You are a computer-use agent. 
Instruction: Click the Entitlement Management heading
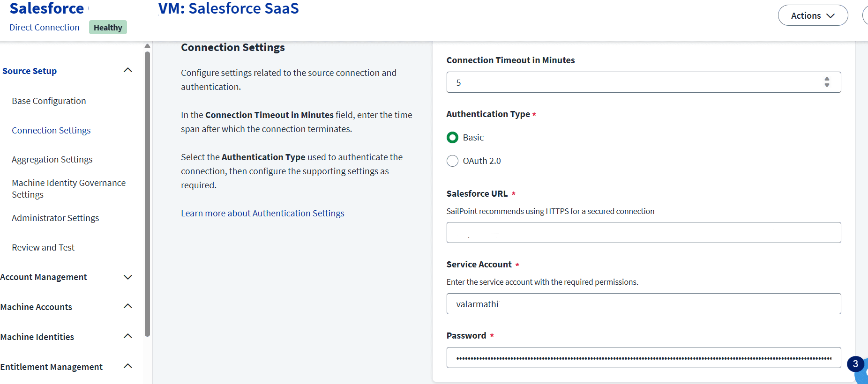pos(52,367)
